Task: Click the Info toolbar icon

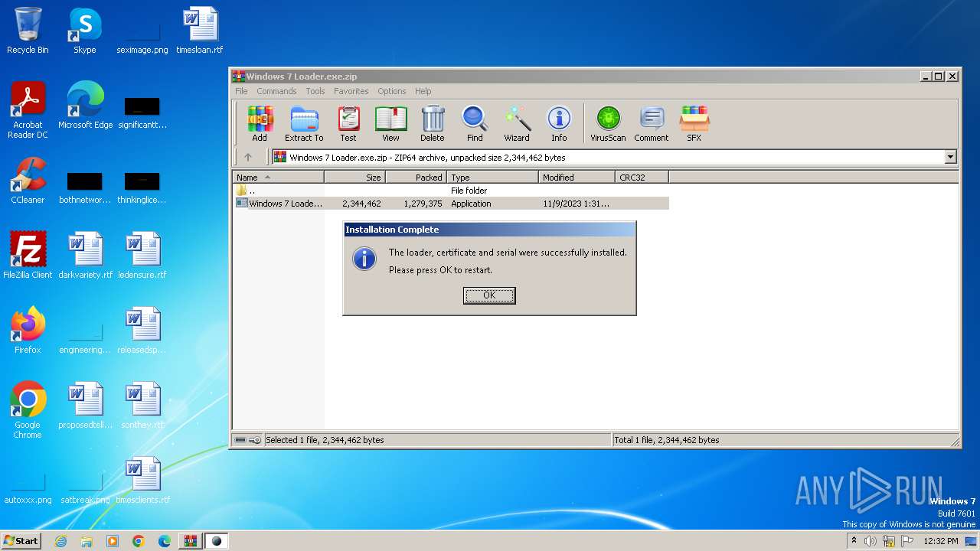Action: tap(559, 124)
